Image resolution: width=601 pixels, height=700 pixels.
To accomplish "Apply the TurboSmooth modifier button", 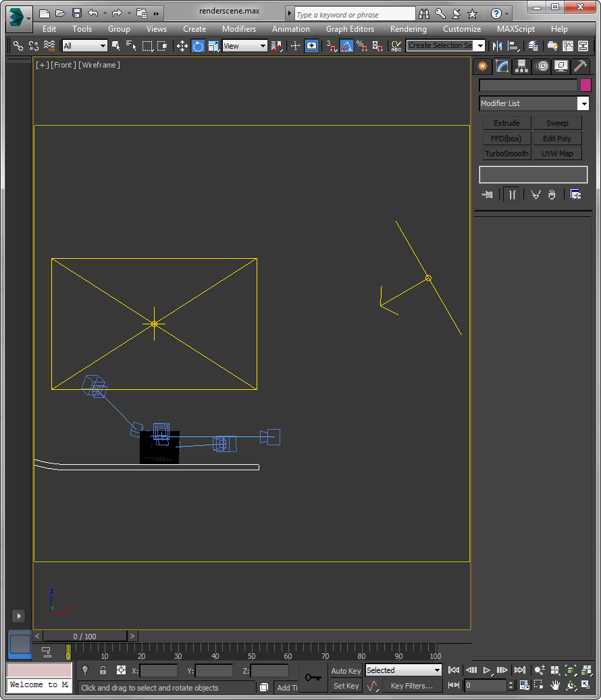I will [506, 153].
